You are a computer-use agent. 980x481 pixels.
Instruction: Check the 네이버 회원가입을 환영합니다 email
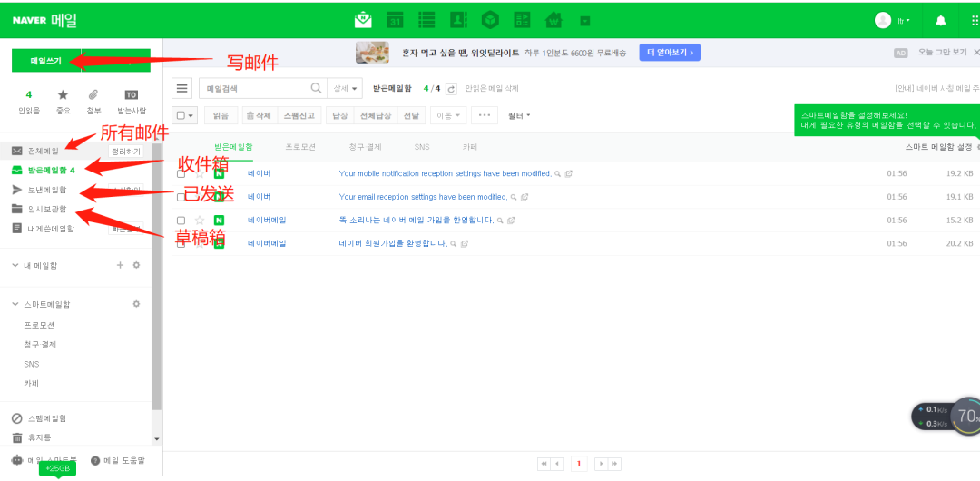click(x=181, y=243)
